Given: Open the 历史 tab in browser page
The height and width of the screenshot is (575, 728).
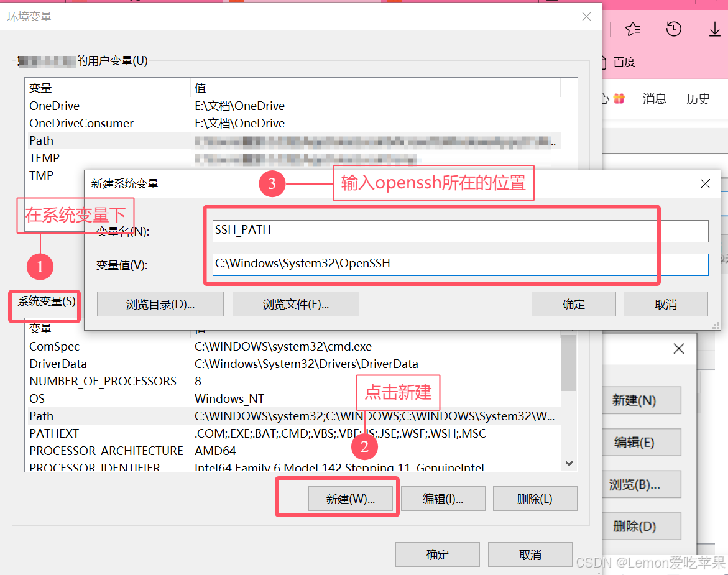Looking at the screenshot, I should click(x=698, y=99).
